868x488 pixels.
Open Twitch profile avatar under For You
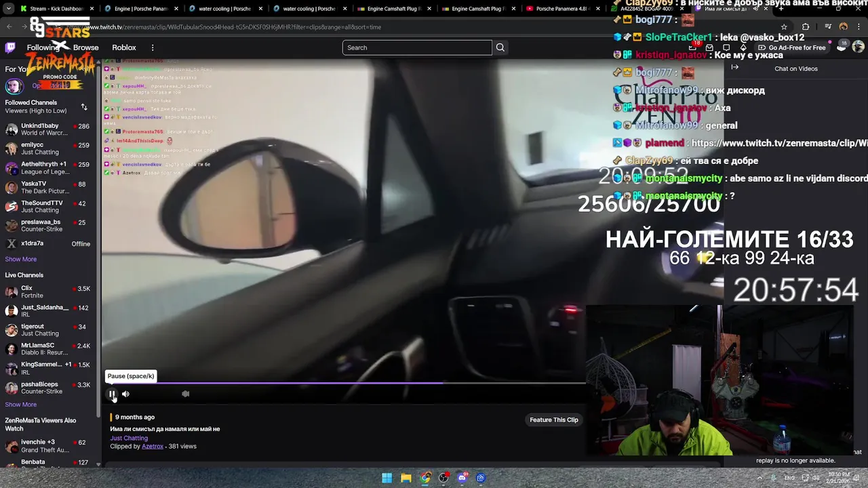13,86
